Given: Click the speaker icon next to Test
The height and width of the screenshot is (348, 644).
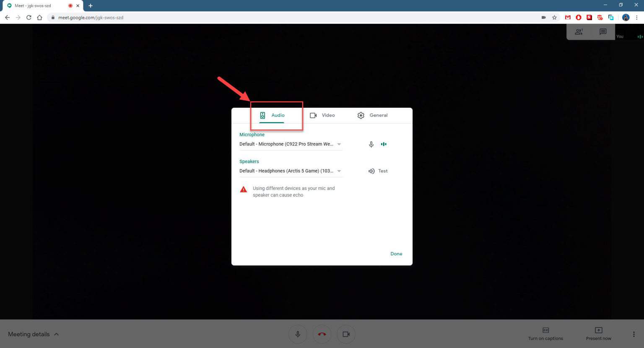Looking at the screenshot, I should click(x=371, y=171).
